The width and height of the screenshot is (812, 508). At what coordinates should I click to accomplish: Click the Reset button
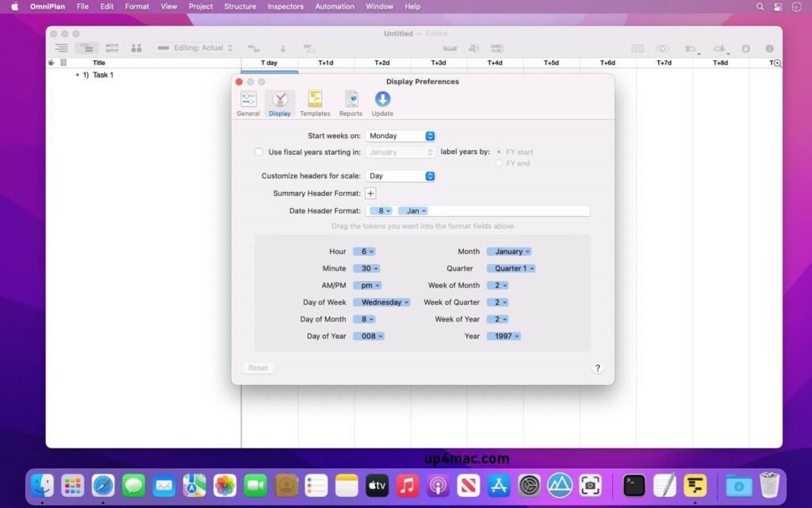(258, 368)
